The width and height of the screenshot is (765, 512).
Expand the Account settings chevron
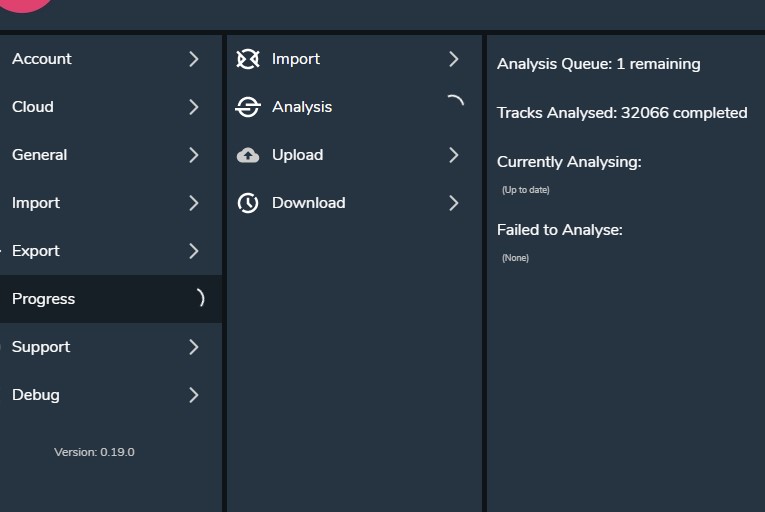tap(194, 59)
